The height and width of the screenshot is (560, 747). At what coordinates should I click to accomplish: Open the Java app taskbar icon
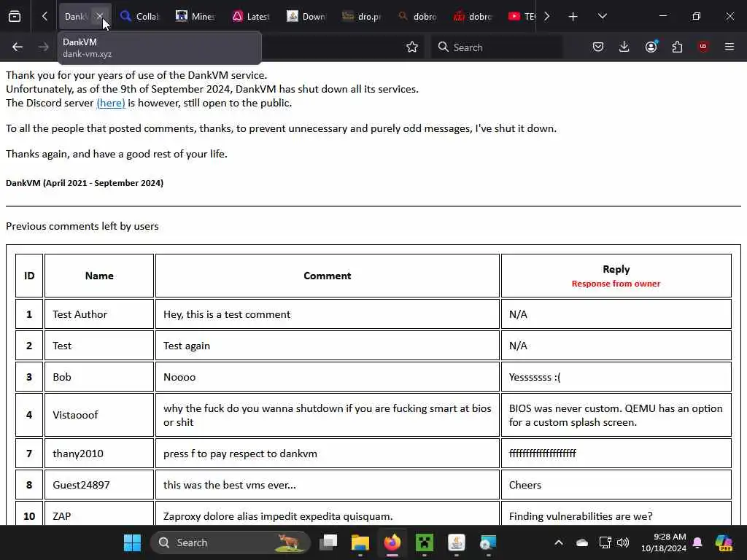click(x=457, y=542)
